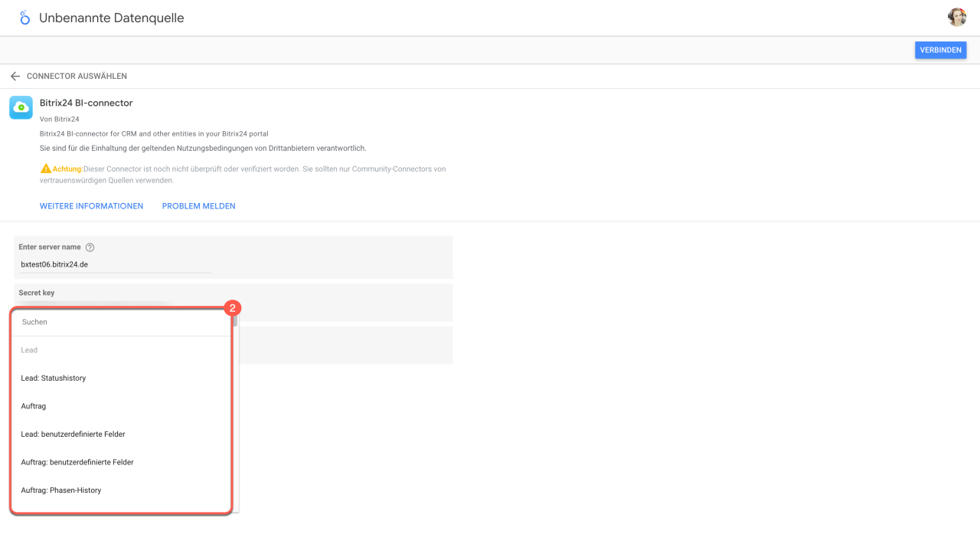Edit the Unbenannte Datenquelle title
This screenshot has width=980, height=541.
pyautogui.click(x=112, y=18)
